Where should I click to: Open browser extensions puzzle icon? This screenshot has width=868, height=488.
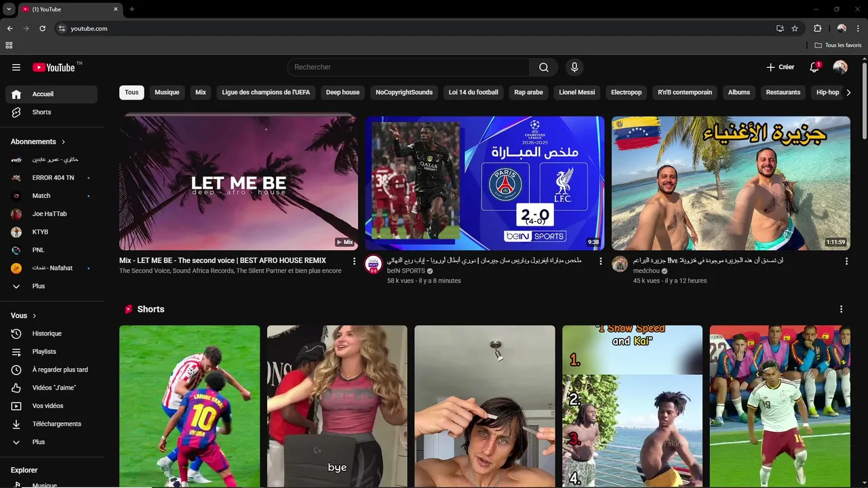[x=817, y=28]
